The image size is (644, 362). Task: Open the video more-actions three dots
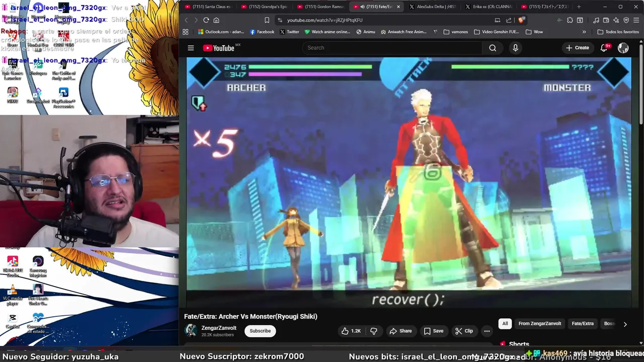point(487,331)
